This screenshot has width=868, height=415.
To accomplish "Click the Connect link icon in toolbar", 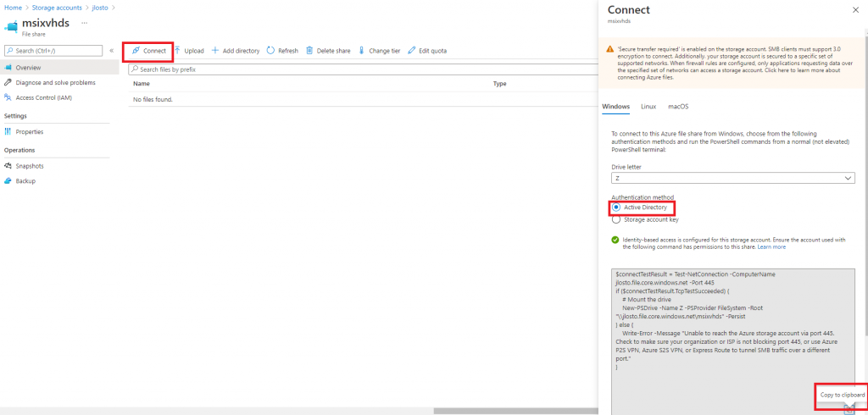I will (x=135, y=50).
